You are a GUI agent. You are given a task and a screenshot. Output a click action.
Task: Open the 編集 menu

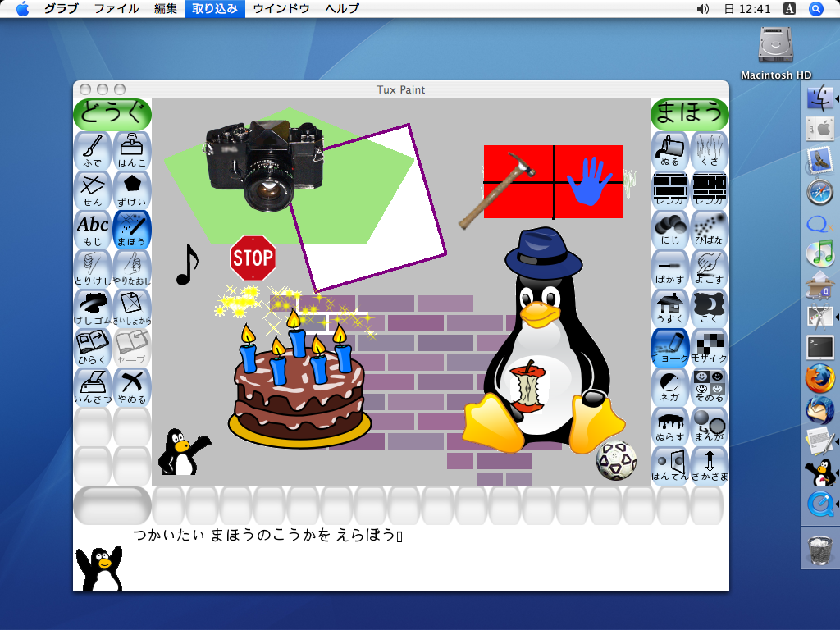(x=166, y=8)
